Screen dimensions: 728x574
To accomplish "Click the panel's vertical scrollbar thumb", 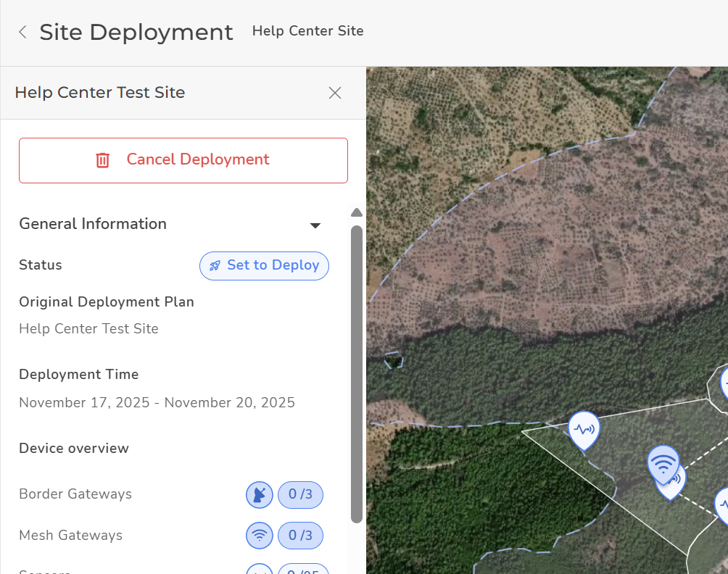I will (x=356, y=373).
